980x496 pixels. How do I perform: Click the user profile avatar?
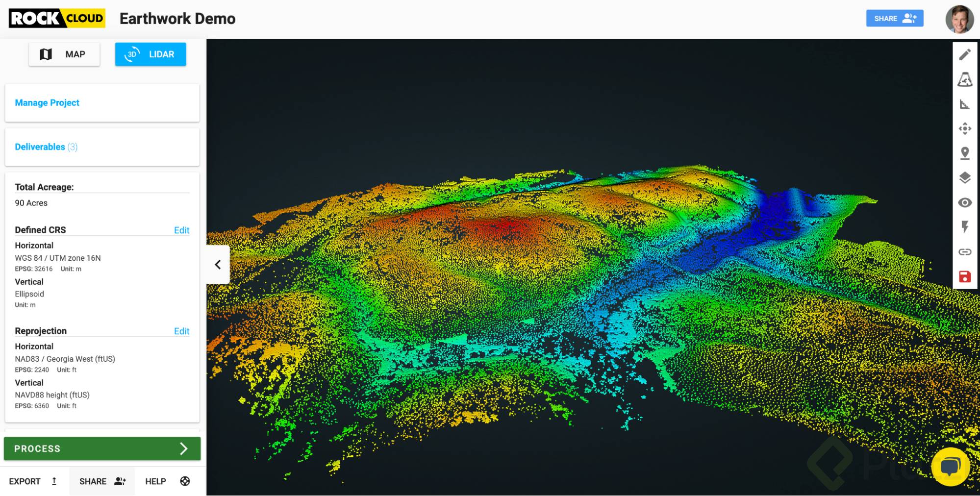(959, 19)
